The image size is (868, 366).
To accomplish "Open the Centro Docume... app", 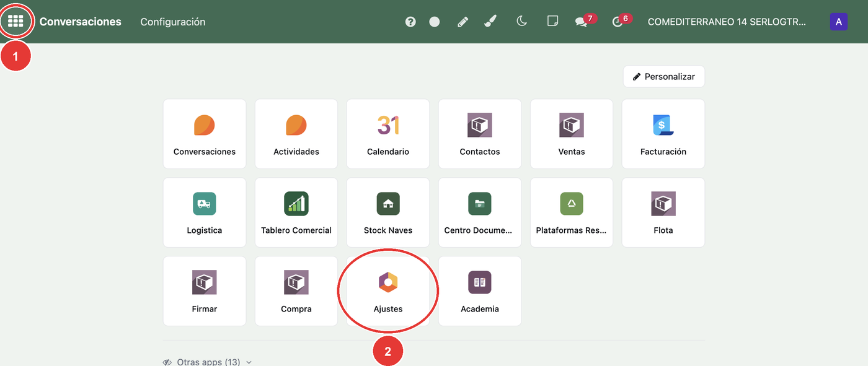I will [x=480, y=212].
